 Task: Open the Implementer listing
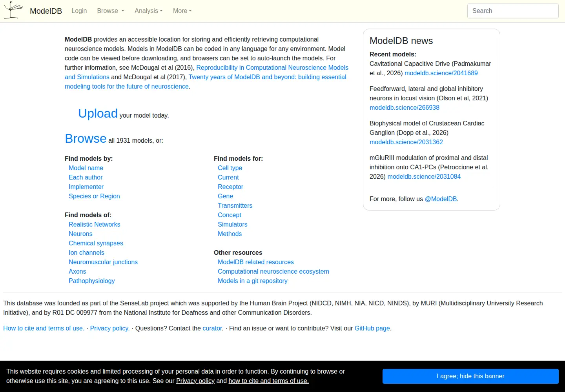tap(86, 187)
